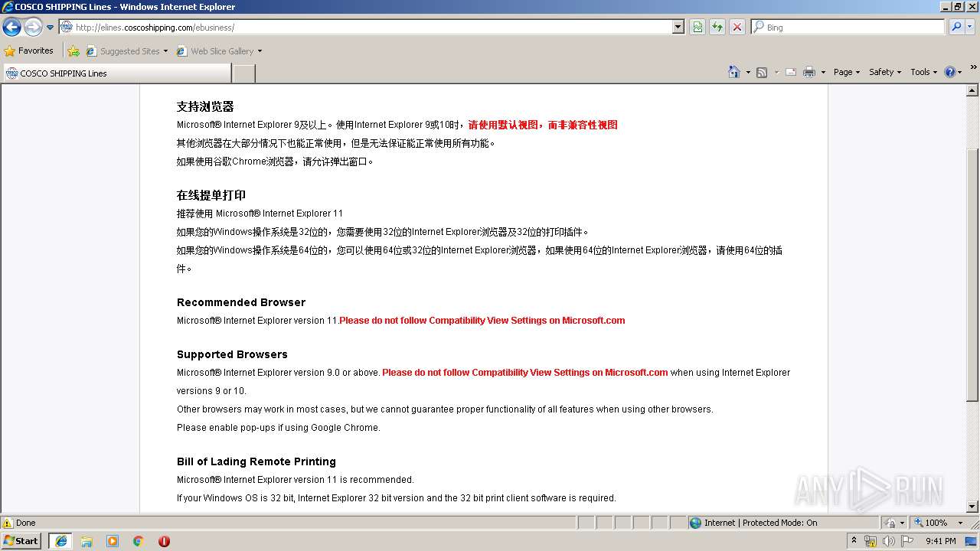Click the red Chinese 请使用默认视图 warning
The image size is (980, 551).
[x=543, y=125]
